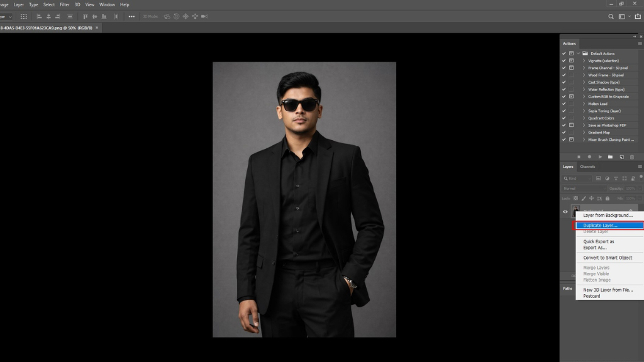The image size is (644, 362).
Task: Open the Actions panel options menu
Action: [640, 43]
